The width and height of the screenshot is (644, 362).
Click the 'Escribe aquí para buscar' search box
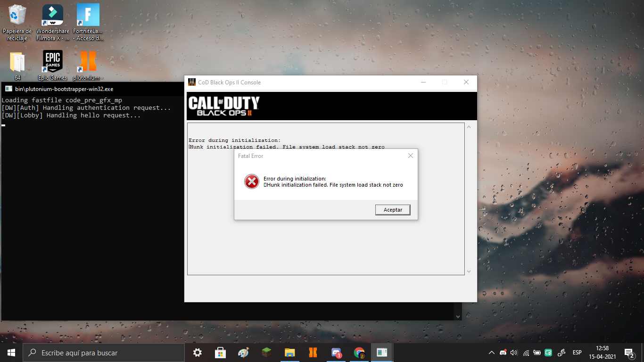104,353
